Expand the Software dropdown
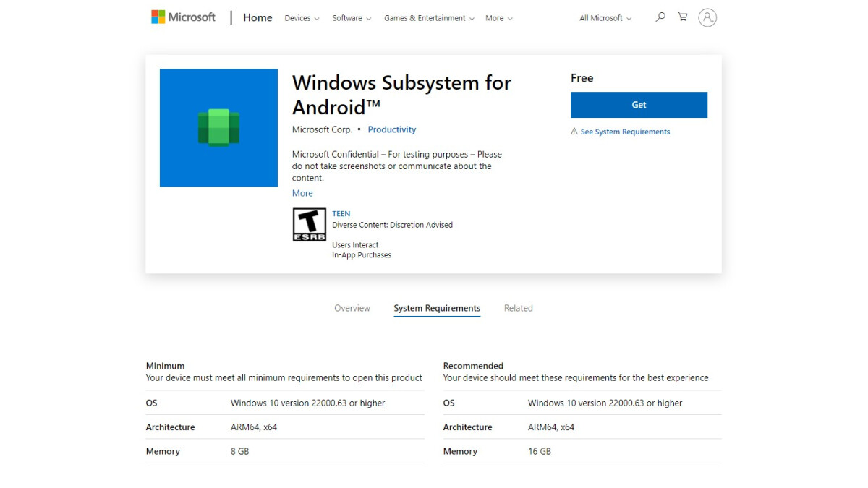Image resolution: width=868 pixels, height=488 pixels. click(x=351, y=18)
